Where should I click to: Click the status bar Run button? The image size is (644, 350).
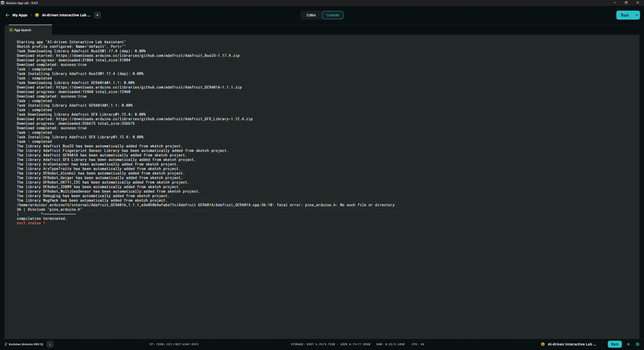(615, 344)
